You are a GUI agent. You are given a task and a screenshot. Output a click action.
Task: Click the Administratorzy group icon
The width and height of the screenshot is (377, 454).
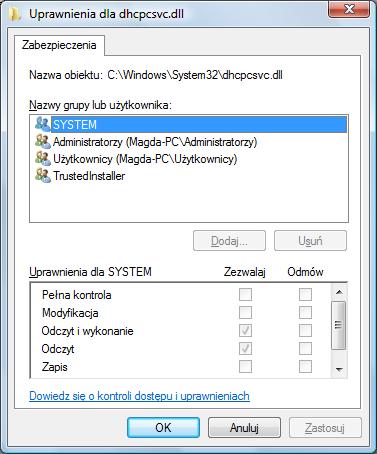coord(43,142)
